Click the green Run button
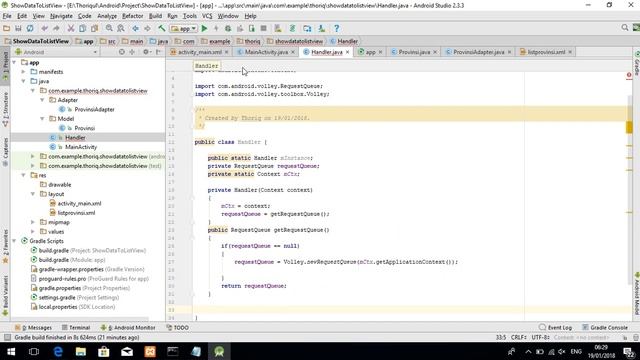This screenshot has height=360, width=640. pyautogui.click(x=204, y=28)
